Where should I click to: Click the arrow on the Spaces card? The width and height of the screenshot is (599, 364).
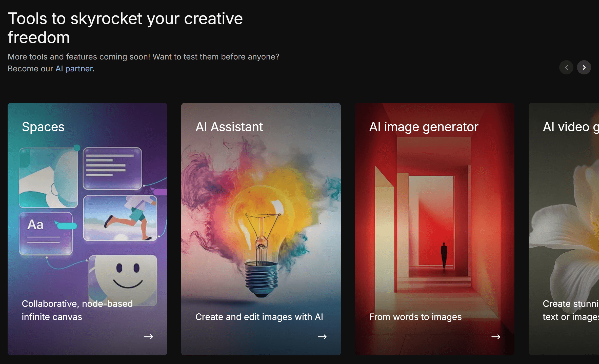click(148, 337)
